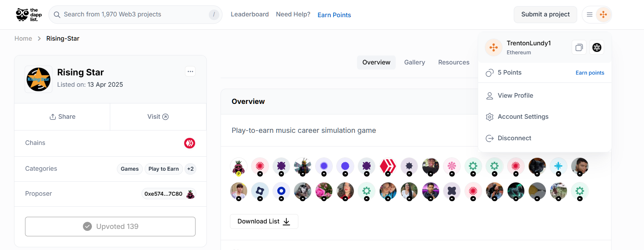
Task: Click the 5 Points entry
Action: pyautogui.click(x=509, y=73)
